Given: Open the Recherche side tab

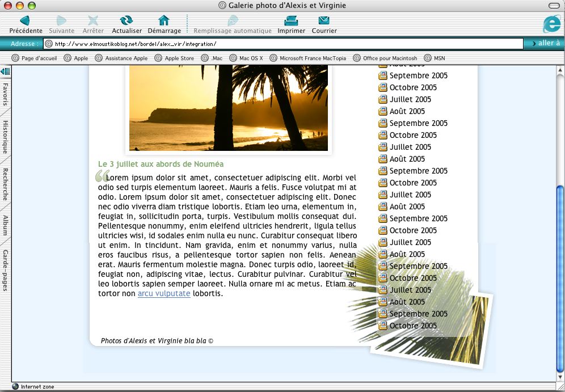Looking at the screenshot, I should 6,184.
